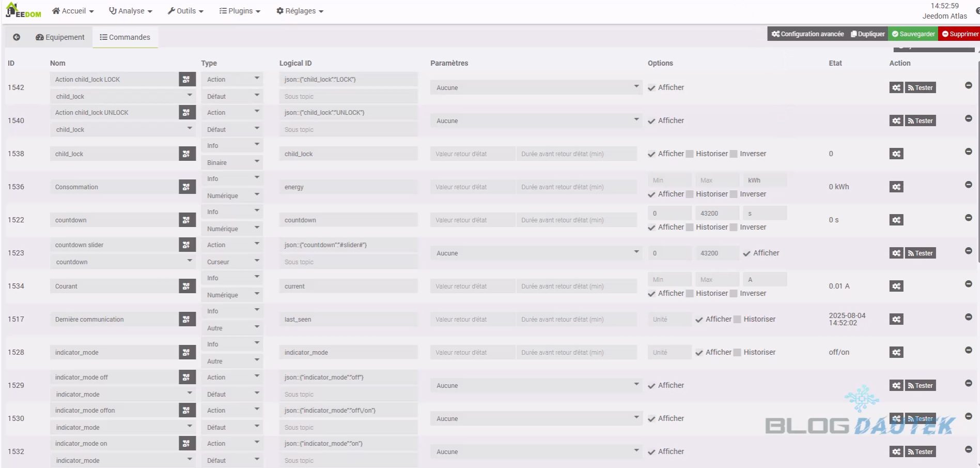Click the green Sauvegarder button
The width and height of the screenshot is (980, 468).
coord(913,34)
